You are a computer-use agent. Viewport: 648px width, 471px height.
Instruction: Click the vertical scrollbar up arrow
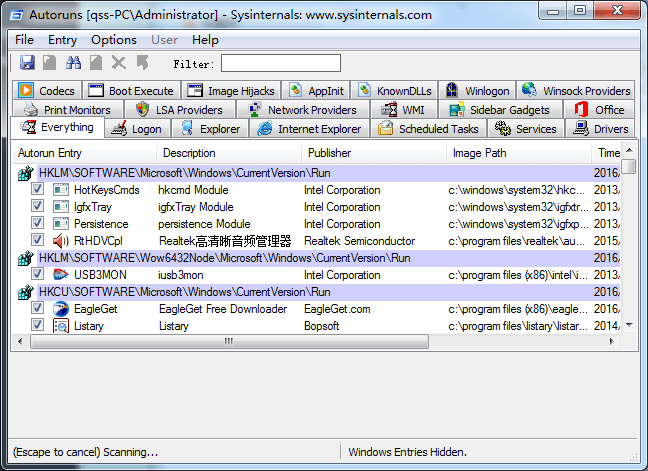tap(629, 150)
